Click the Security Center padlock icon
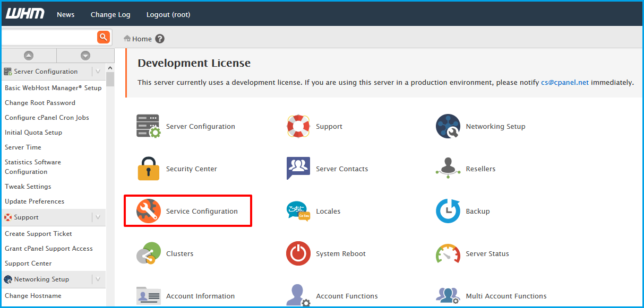The height and width of the screenshot is (308, 644). point(148,168)
